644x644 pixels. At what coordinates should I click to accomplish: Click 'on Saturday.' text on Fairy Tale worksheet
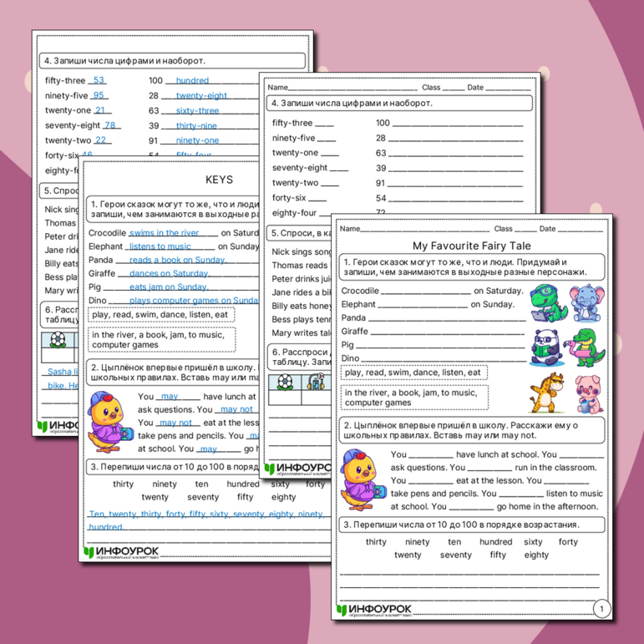point(499,291)
